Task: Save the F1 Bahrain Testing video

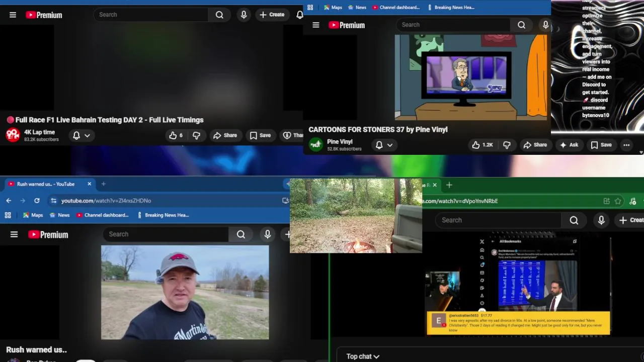Action: 260,135
